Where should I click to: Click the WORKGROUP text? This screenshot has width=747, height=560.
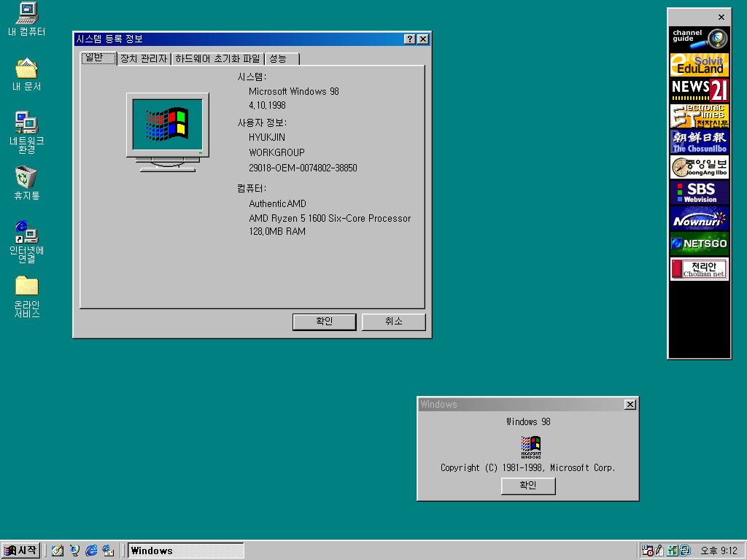coord(276,152)
